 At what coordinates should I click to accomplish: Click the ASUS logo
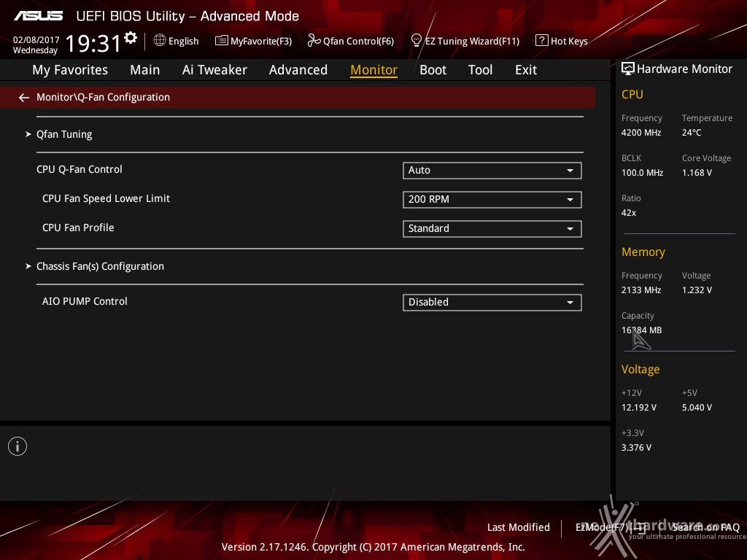pos(39,16)
